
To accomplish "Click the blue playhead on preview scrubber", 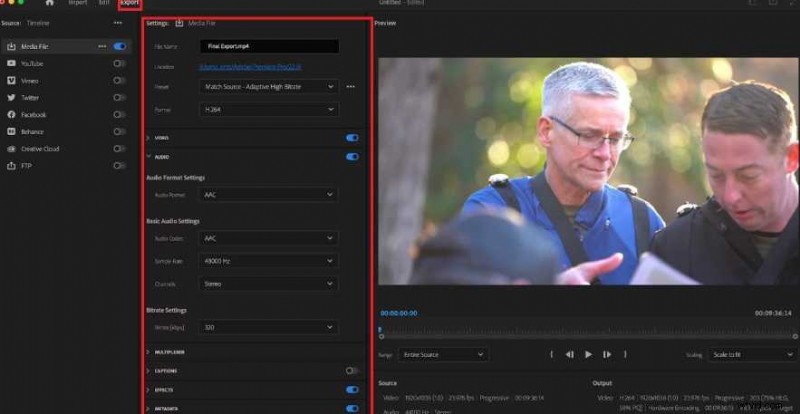I will click(x=380, y=329).
